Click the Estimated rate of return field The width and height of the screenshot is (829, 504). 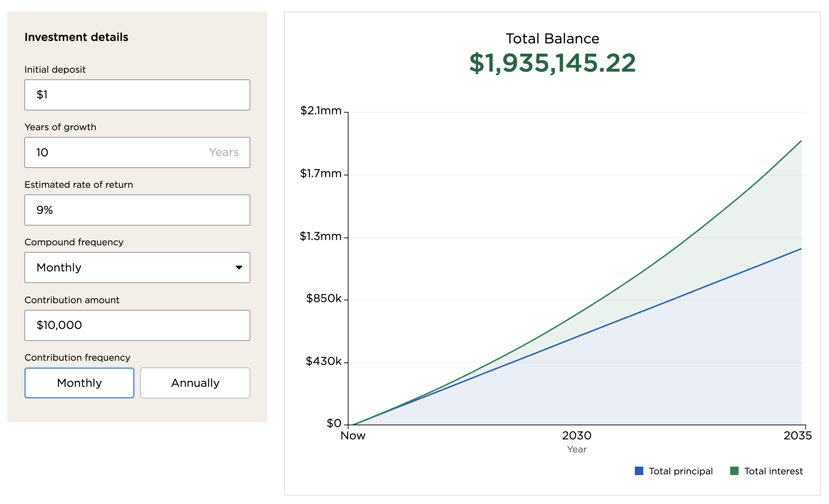pos(137,210)
